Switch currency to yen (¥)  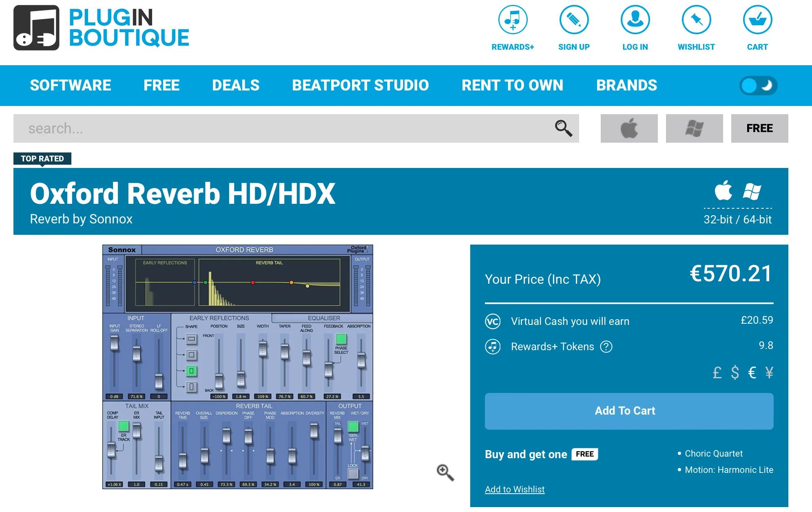point(769,373)
